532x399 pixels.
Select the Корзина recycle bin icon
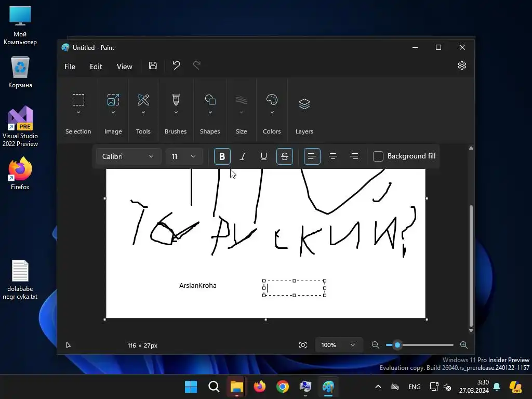[20, 72]
